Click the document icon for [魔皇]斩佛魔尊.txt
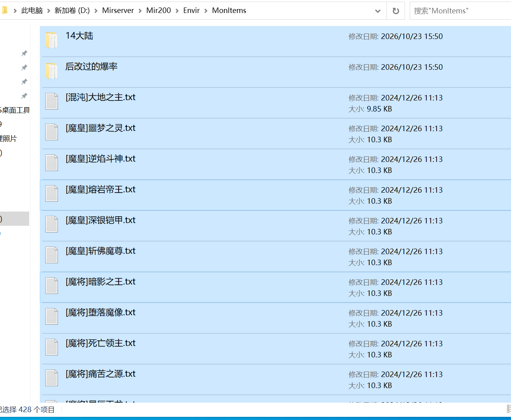This screenshot has width=511, height=420. pos(52,255)
